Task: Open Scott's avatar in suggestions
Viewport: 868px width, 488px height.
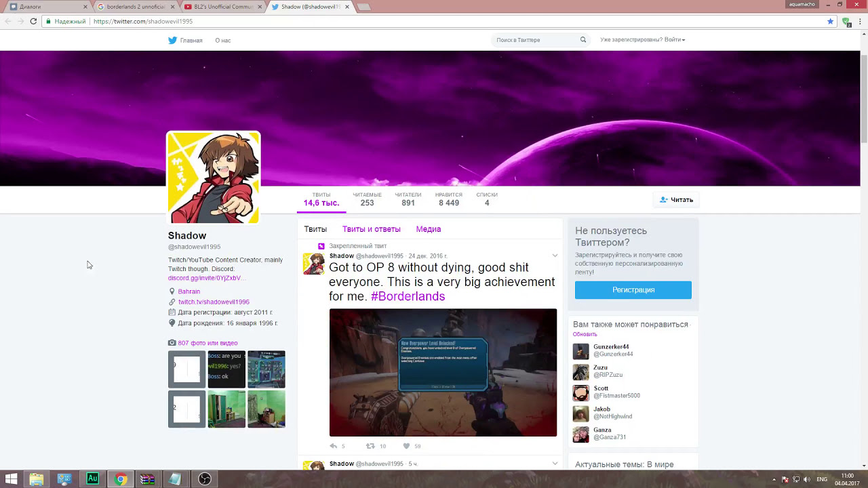Action: click(x=581, y=393)
